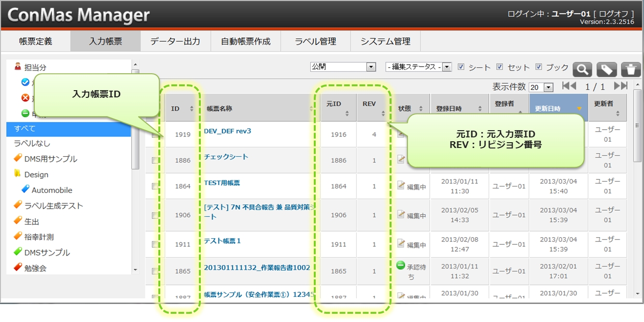Go to first page arrow icon
The width and height of the screenshot is (644, 322).
coord(569,86)
